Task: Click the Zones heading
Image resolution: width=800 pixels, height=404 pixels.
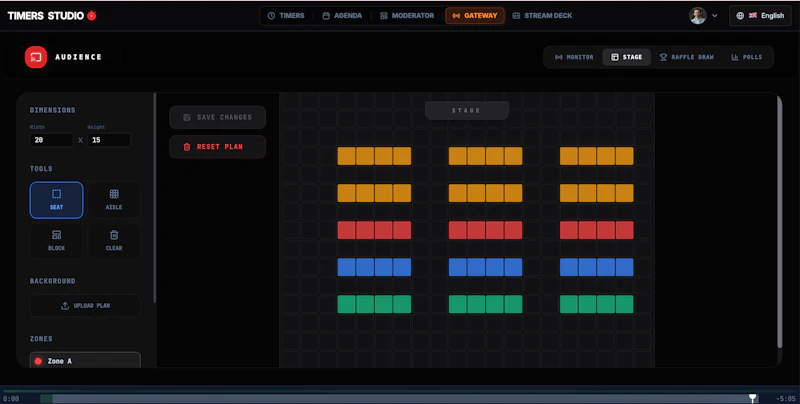Action: coord(41,339)
